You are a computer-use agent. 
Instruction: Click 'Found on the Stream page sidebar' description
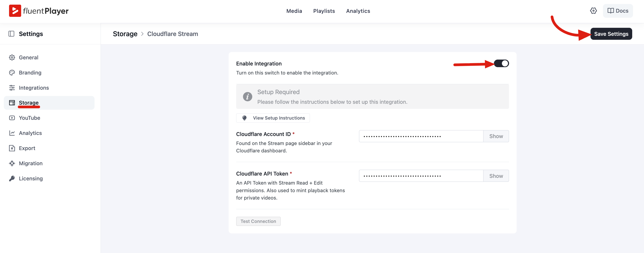tap(284, 147)
